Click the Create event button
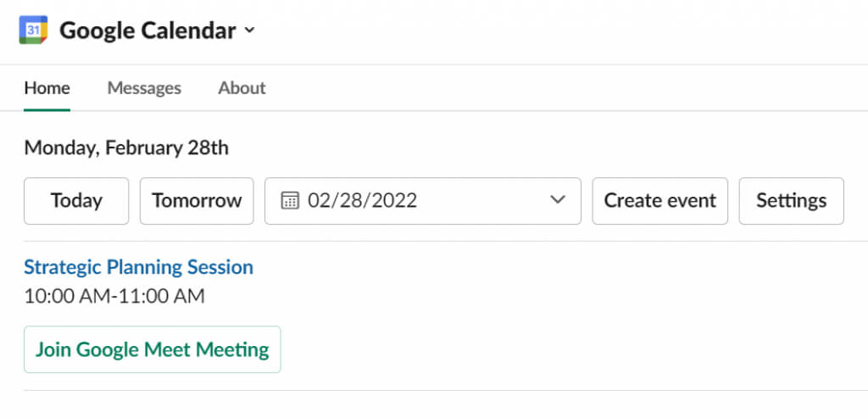868x418 pixels. pyautogui.click(x=659, y=201)
